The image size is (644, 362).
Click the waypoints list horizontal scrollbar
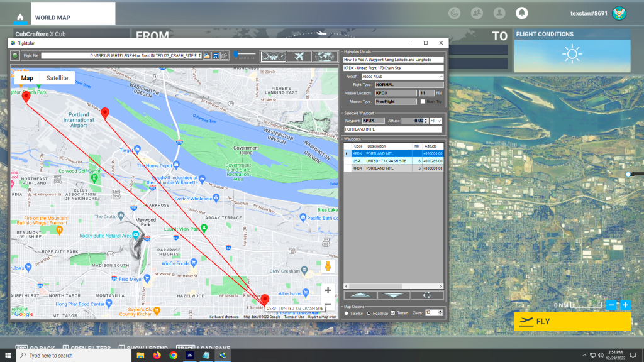(394, 287)
